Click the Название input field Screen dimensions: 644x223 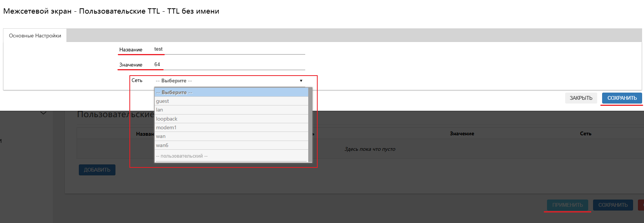pyautogui.click(x=229, y=49)
